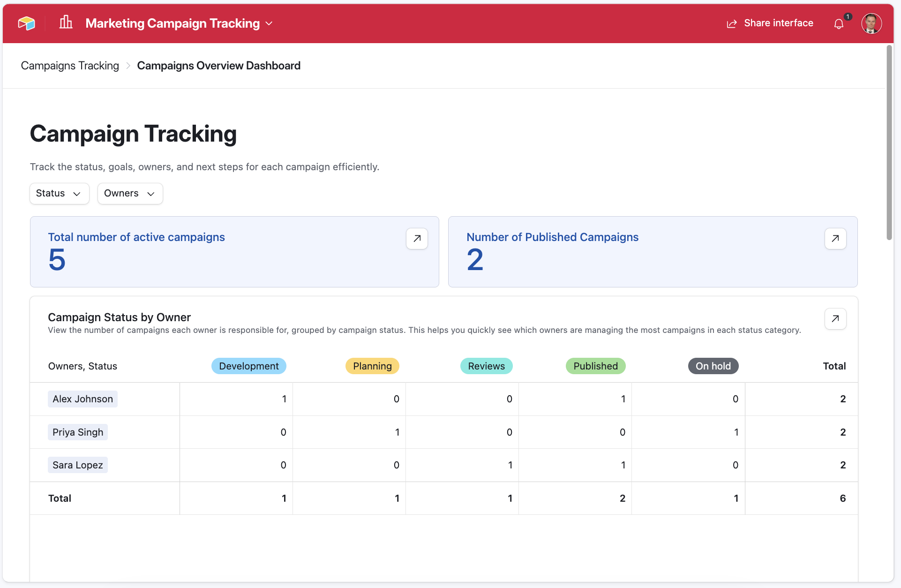The width and height of the screenshot is (901, 588).
Task: Click the Total row label
Action: point(60,498)
